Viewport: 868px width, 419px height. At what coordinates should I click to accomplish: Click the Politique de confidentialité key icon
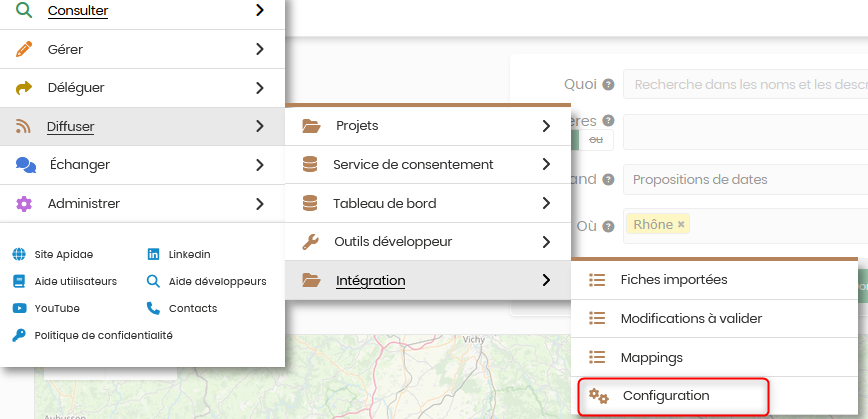19,335
